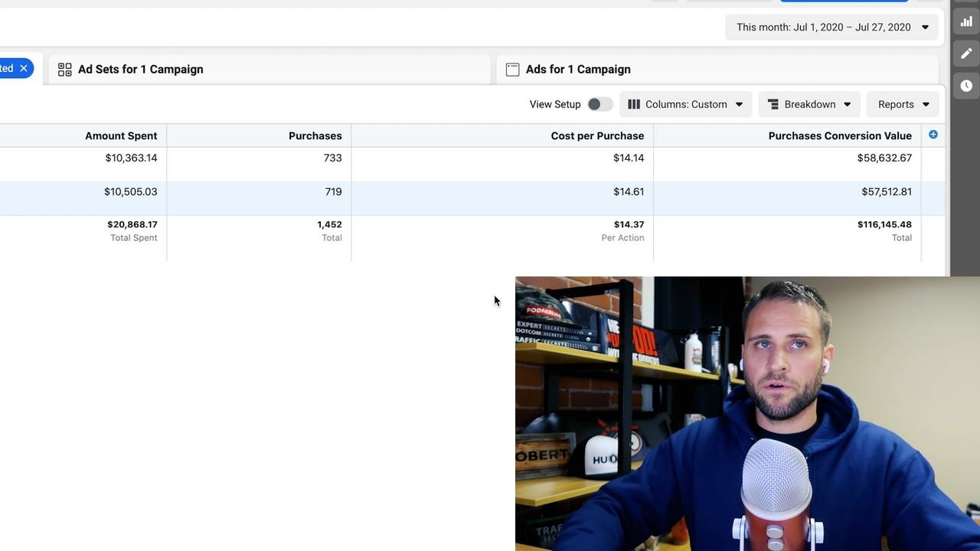Image resolution: width=980 pixels, height=551 pixels.
Task: Click the columns icon beside Columns: Custom
Action: 634,104
